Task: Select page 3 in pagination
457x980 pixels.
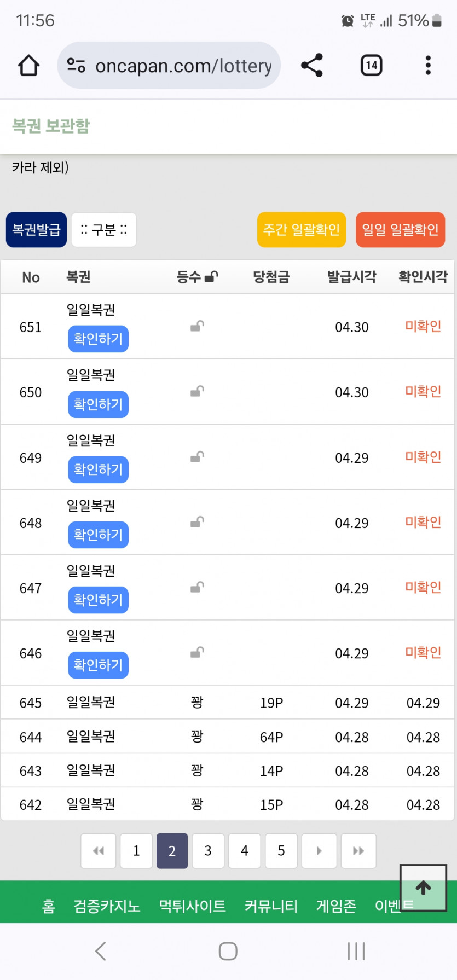Action: 208,851
